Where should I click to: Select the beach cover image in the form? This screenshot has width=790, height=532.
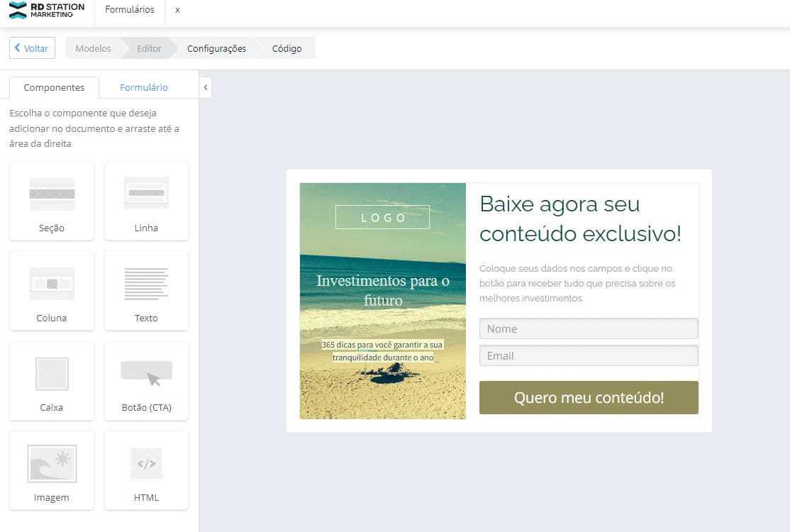tap(382, 301)
